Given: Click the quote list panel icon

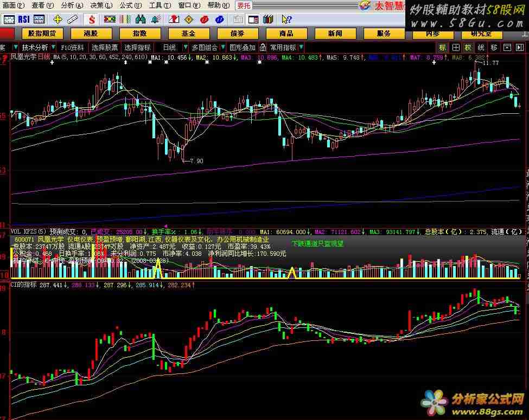Looking at the screenshot, I should coord(39,20).
